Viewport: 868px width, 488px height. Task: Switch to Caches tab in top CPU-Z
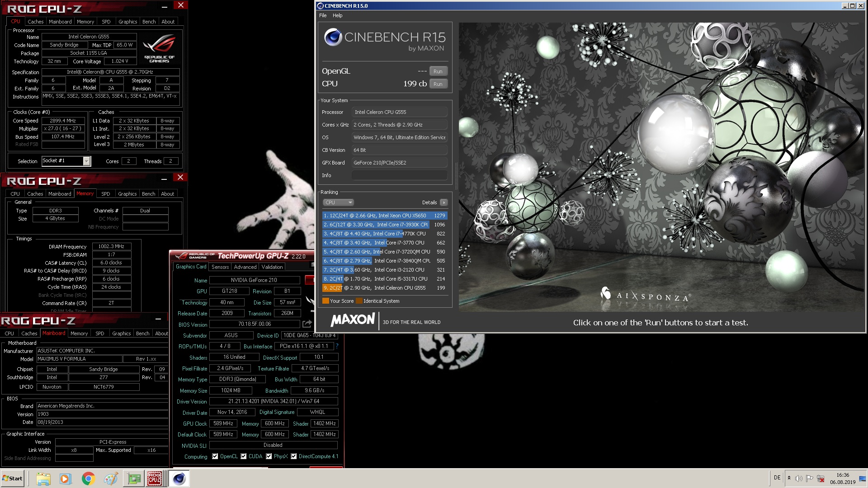(35, 22)
